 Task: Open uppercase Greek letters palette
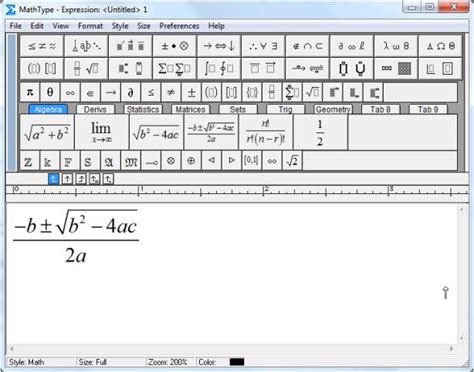click(440, 46)
